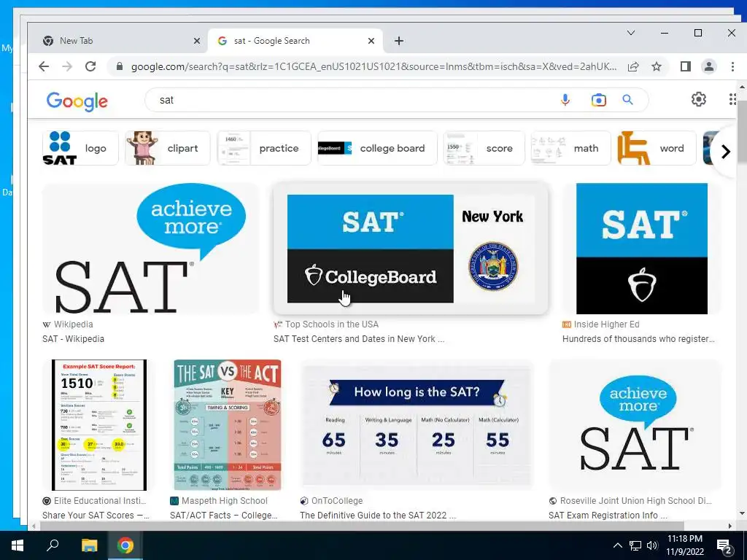Click the search box containing sat
This screenshot has width=747, height=560.
point(352,100)
